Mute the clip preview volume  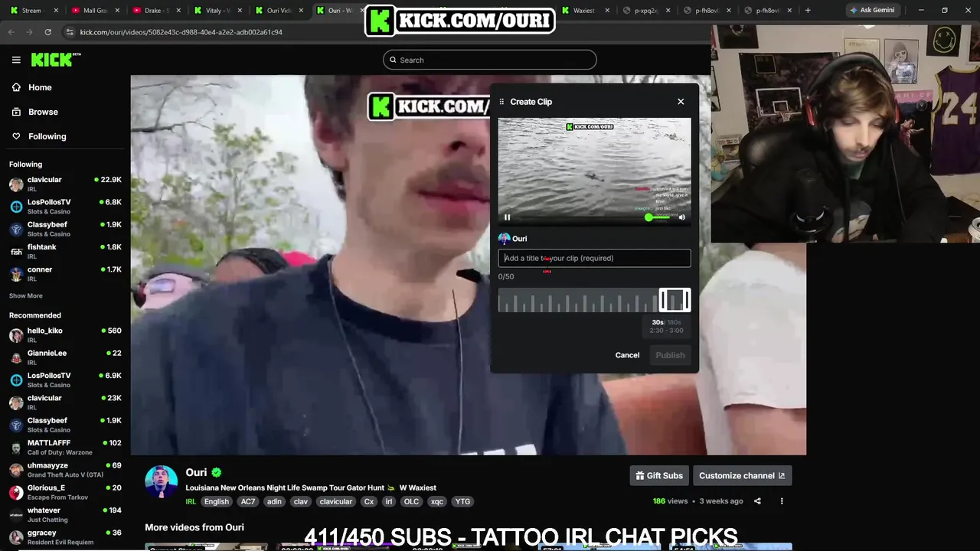[682, 217]
